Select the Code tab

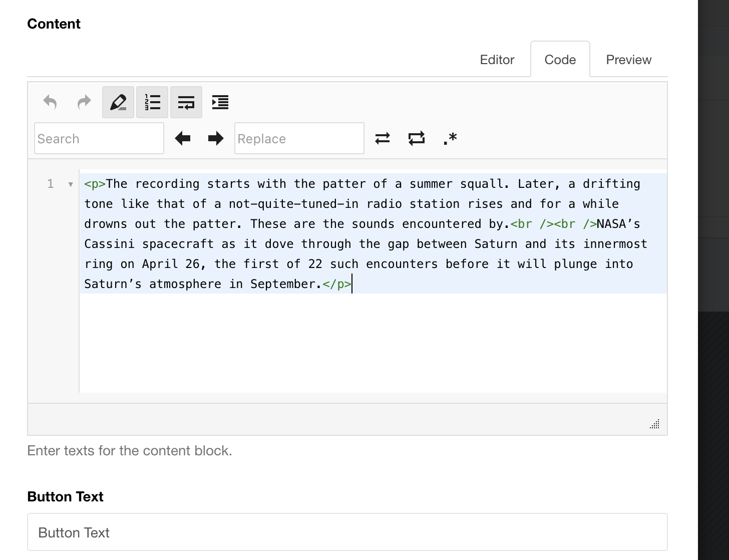[560, 60]
